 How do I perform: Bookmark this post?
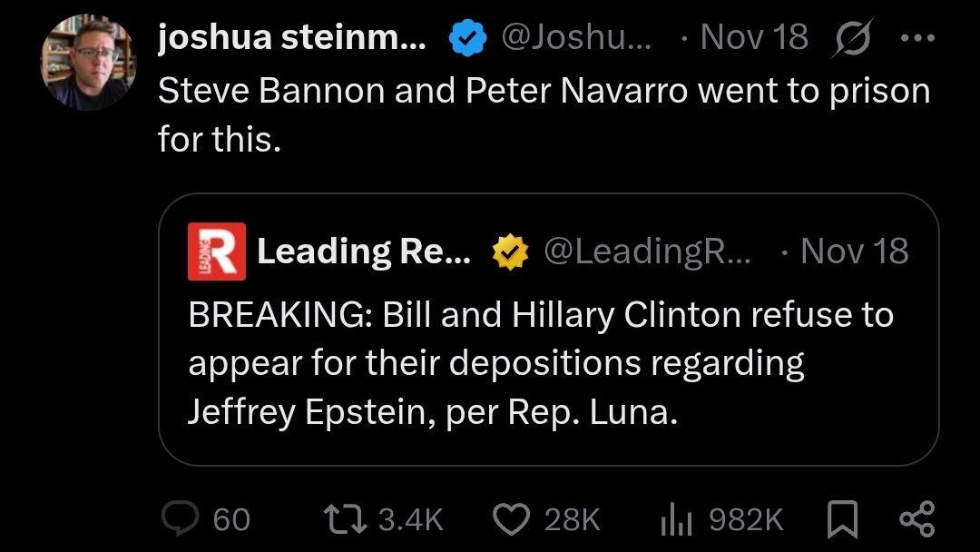tap(843, 518)
